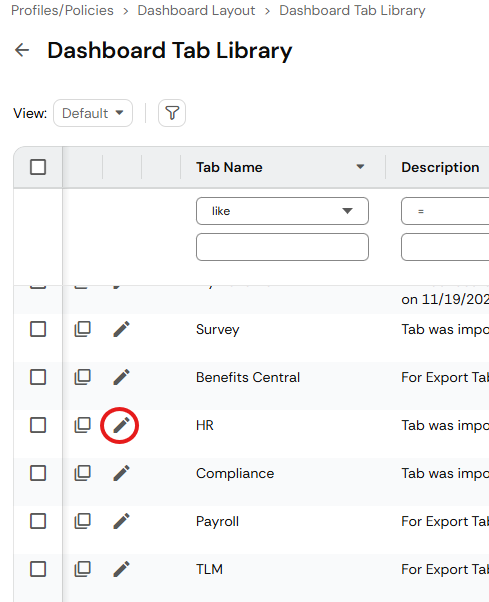Open the View Default dropdown
The height and width of the screenshot is (602, 489).
click(x=93, y=113)
